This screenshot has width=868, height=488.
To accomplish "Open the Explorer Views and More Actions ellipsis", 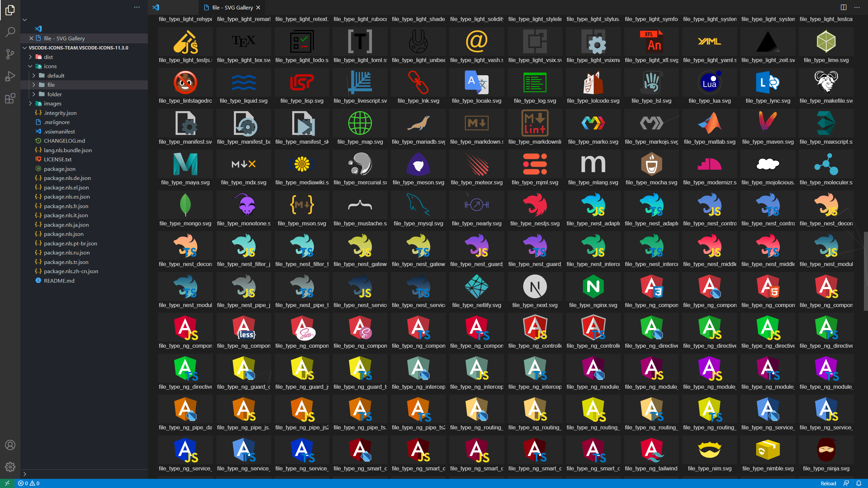I will click(x=137, y=7).
